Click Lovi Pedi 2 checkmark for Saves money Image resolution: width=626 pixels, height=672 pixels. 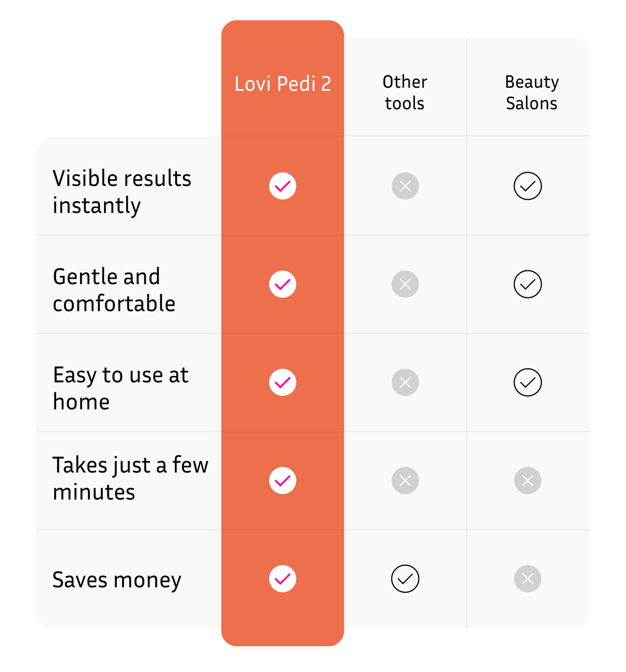[283, 579]
